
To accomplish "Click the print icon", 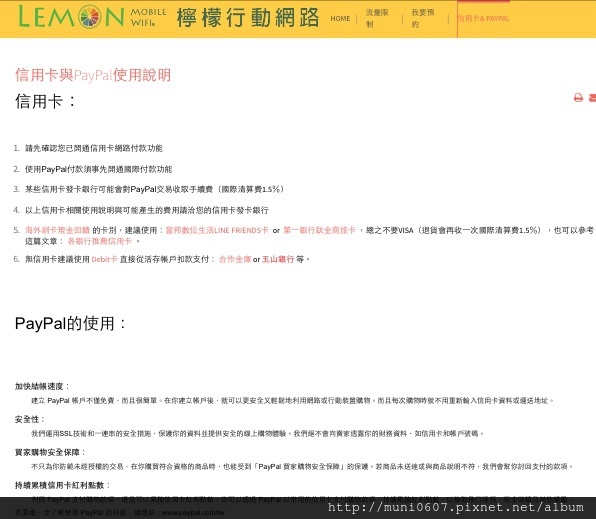I will 578,98.
